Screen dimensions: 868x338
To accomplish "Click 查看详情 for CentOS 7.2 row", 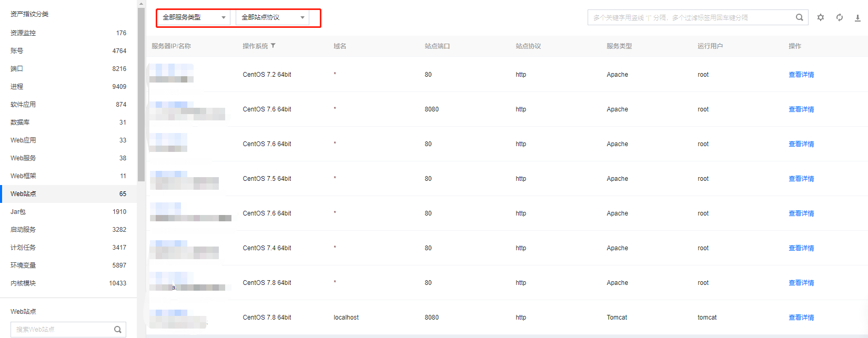I will coord(801,75).
